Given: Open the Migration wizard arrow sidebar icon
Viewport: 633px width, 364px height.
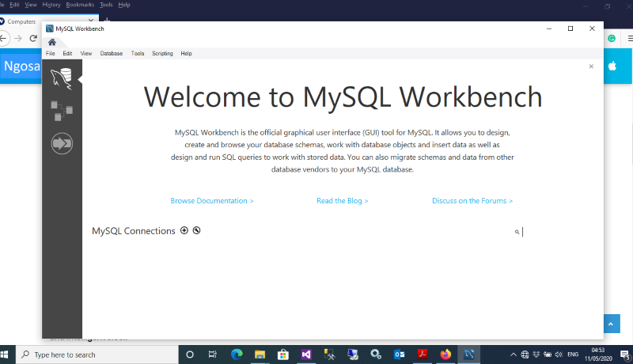Looking at the screenshot, I should [62, 143].
